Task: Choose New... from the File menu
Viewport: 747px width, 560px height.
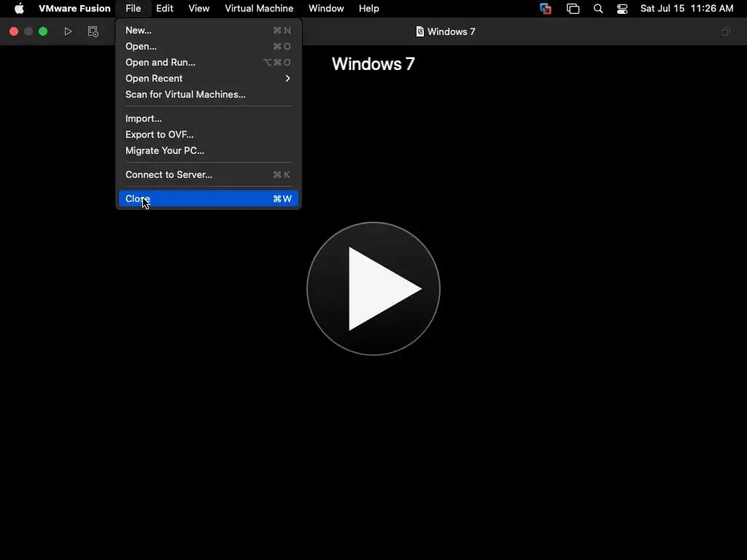Action: click(208, 31)
